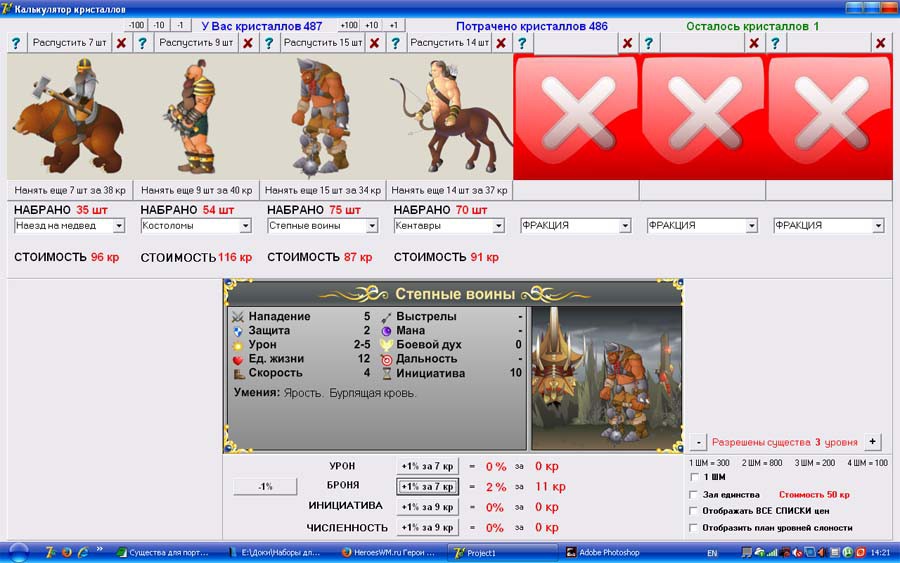Click the seventh slot's red X image
Viewport: 900px width, 563px height.
coord(829,117)
